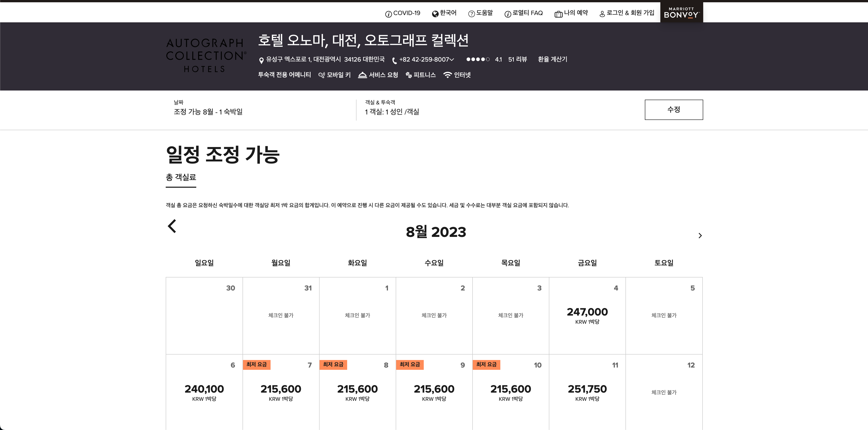Go to previous month arrow

click(172, 226)
